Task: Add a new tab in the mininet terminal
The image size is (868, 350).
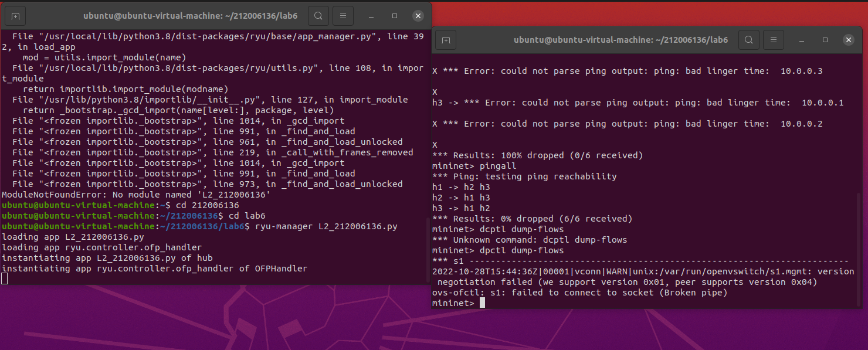Action: click(x=446, y=40)
